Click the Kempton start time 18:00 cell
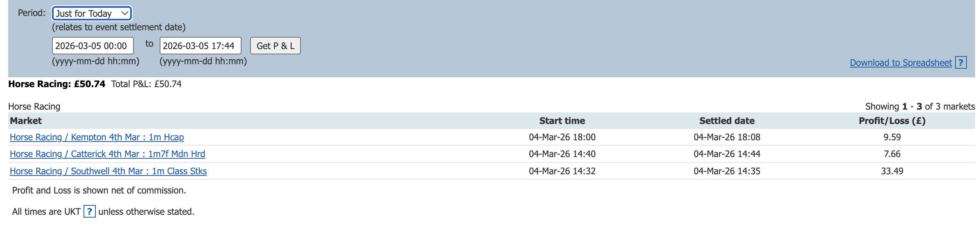 (x=562, y=137)
